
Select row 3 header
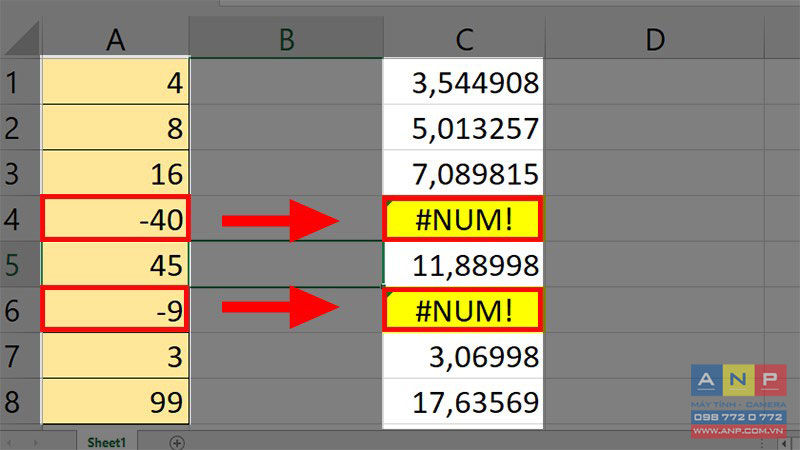(20, 173)
